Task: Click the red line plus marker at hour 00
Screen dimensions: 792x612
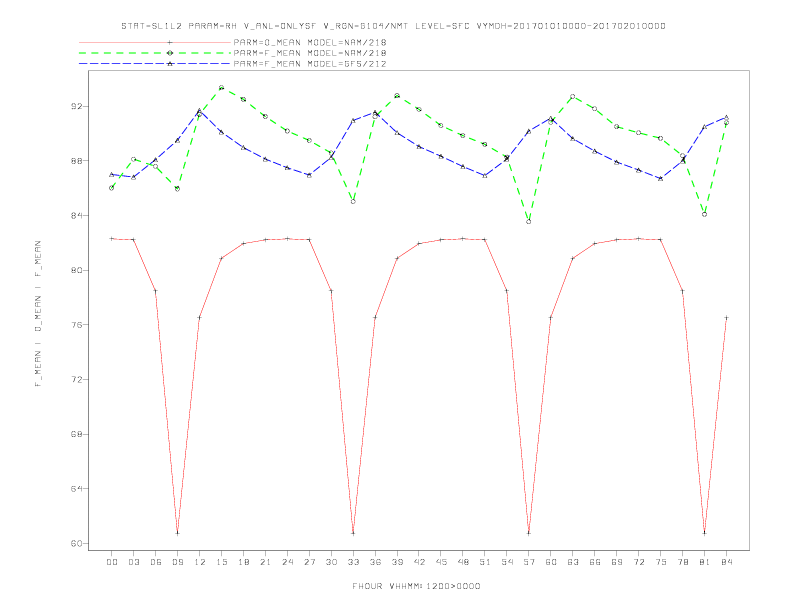Action: coord(112,238)
